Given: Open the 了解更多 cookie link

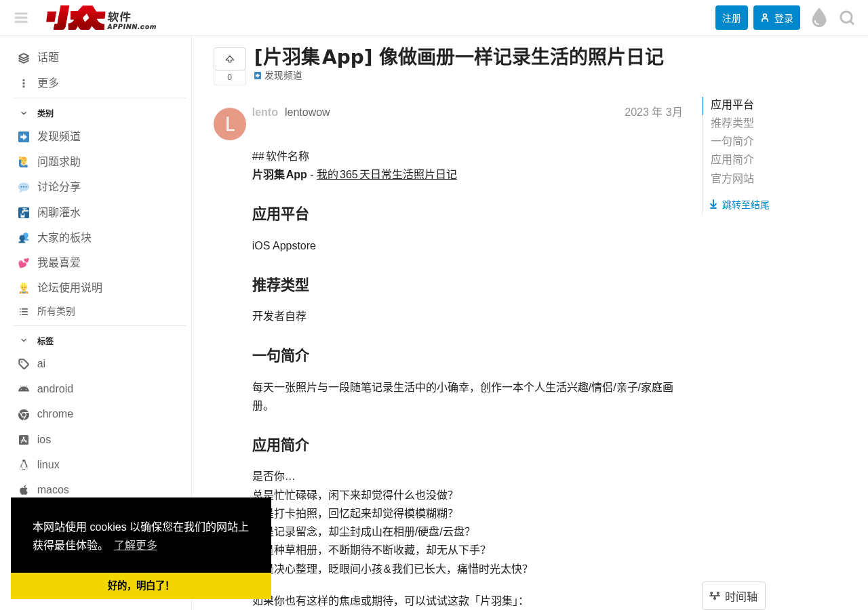Looking at the screenshot, I should click(x=136, y=545).
